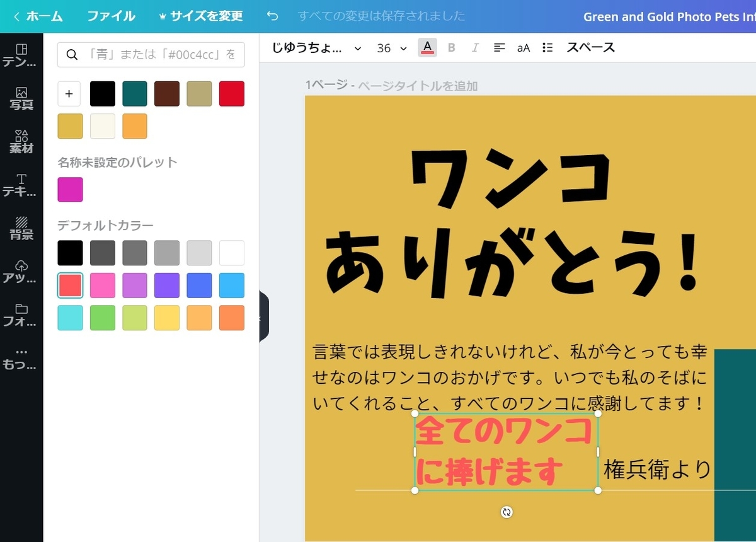The height and width of the screenshot is (542, 756).
Task: Click the undo arrow in the top bar
Action: coord(272,16)
